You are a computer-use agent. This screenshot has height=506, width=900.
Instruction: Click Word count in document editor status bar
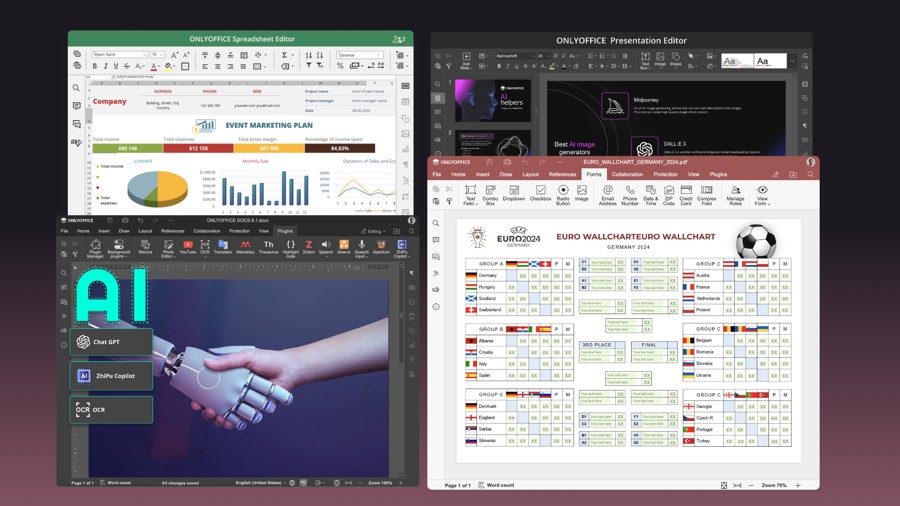pyautogui.click(x=115, y=483)
